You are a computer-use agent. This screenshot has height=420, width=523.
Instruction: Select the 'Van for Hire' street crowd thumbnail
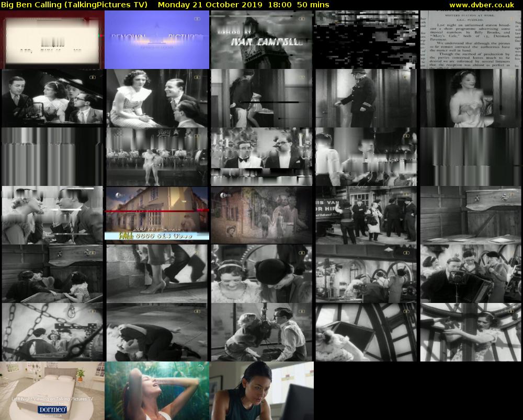tap(366, 215)
